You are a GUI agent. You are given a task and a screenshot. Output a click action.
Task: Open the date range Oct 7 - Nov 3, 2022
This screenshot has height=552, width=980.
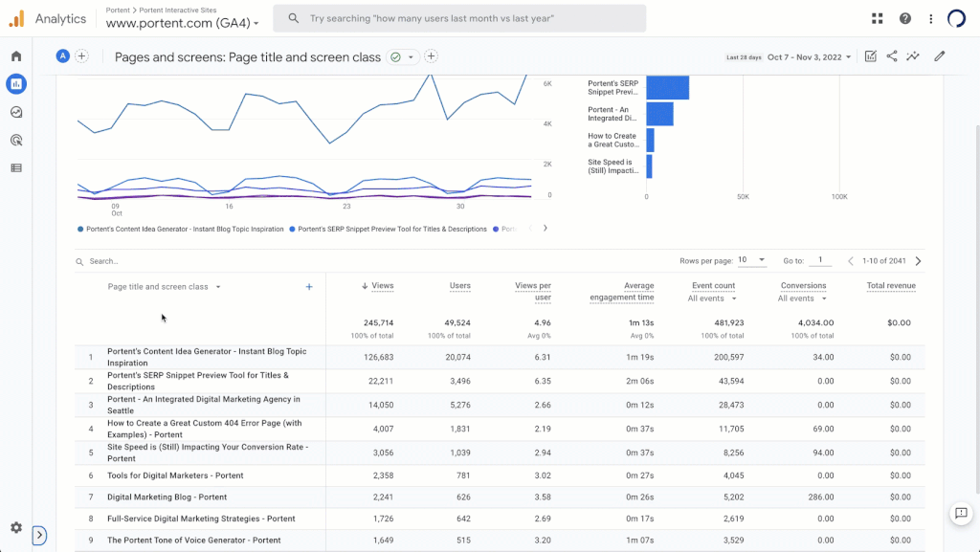tap(809, 56)
